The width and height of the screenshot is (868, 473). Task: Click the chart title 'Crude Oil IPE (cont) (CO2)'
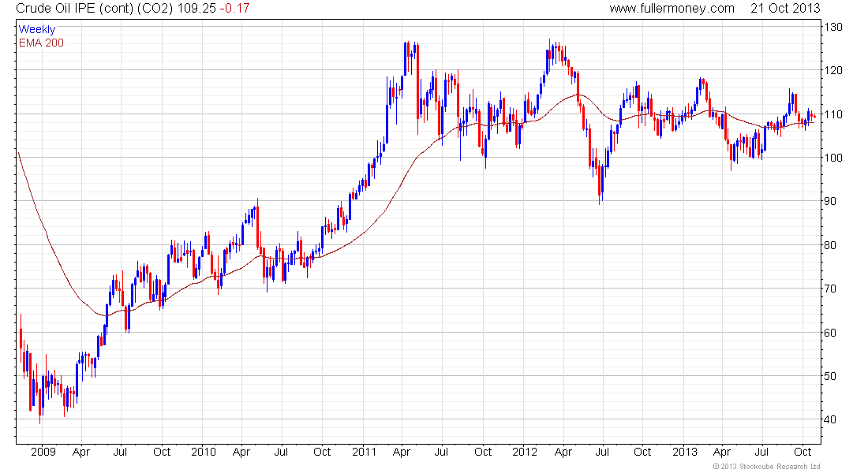click(x=95, y=9)
